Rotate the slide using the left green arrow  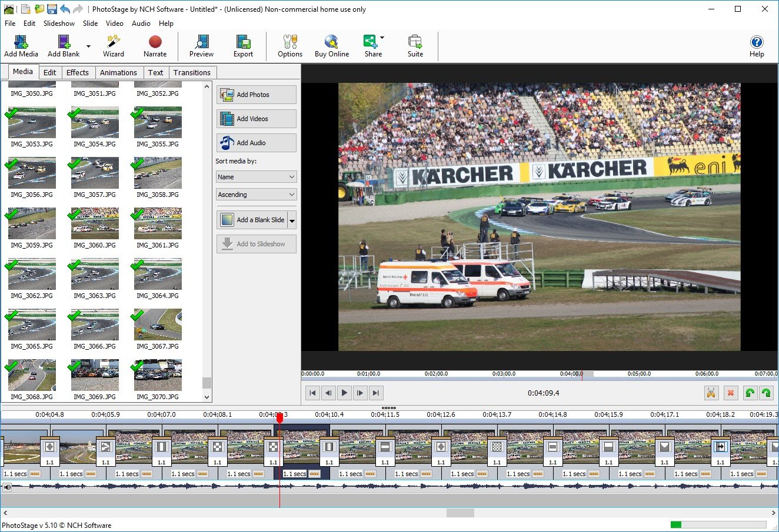[x=750, y=393]
